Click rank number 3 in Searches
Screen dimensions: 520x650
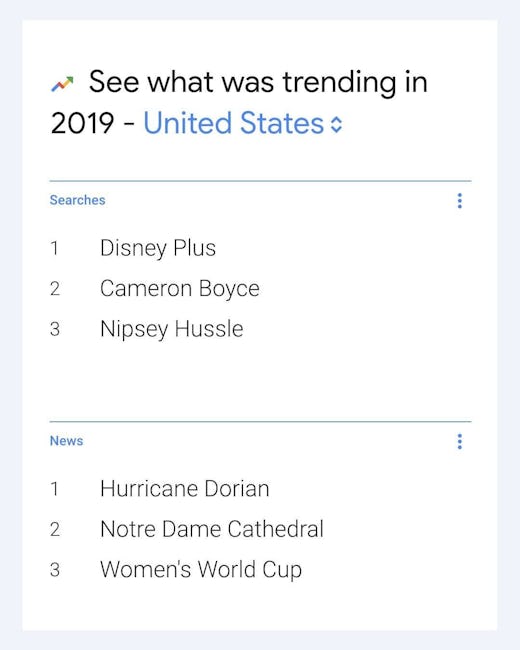click(x=55, y=329)
